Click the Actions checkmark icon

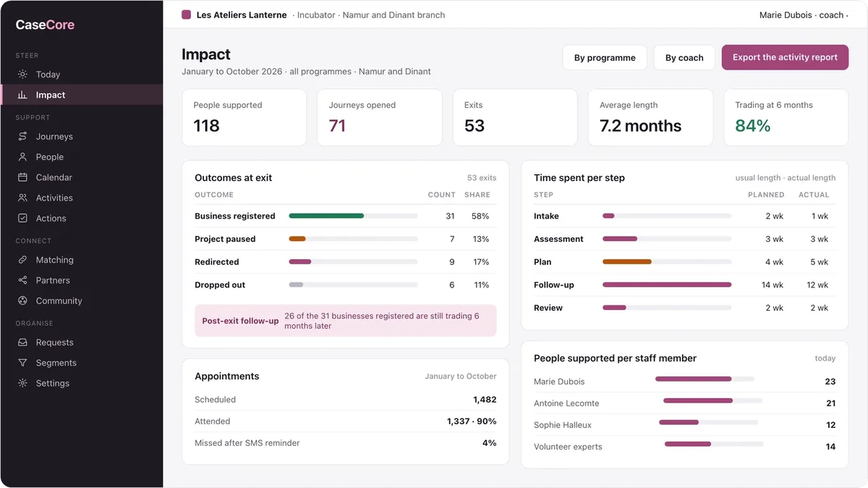(22, 218)
